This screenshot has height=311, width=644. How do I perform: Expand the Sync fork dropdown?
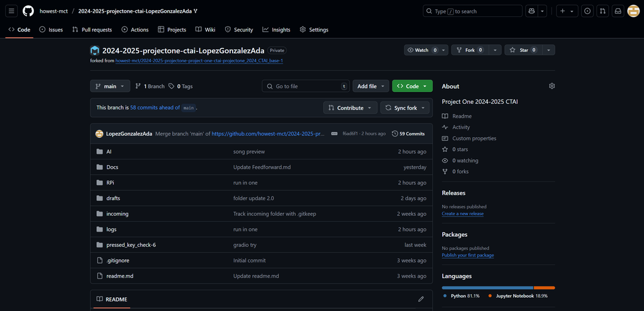click(405, 108)
